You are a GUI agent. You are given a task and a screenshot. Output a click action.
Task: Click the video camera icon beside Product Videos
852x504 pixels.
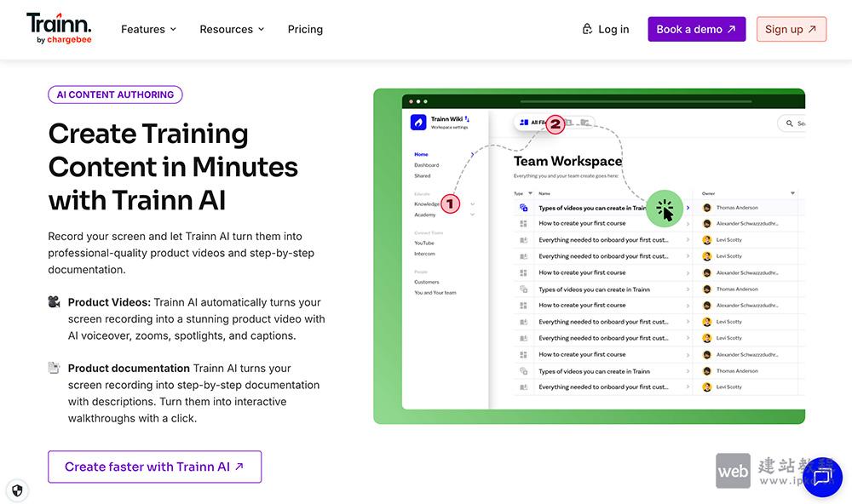(x=55, y=302)
